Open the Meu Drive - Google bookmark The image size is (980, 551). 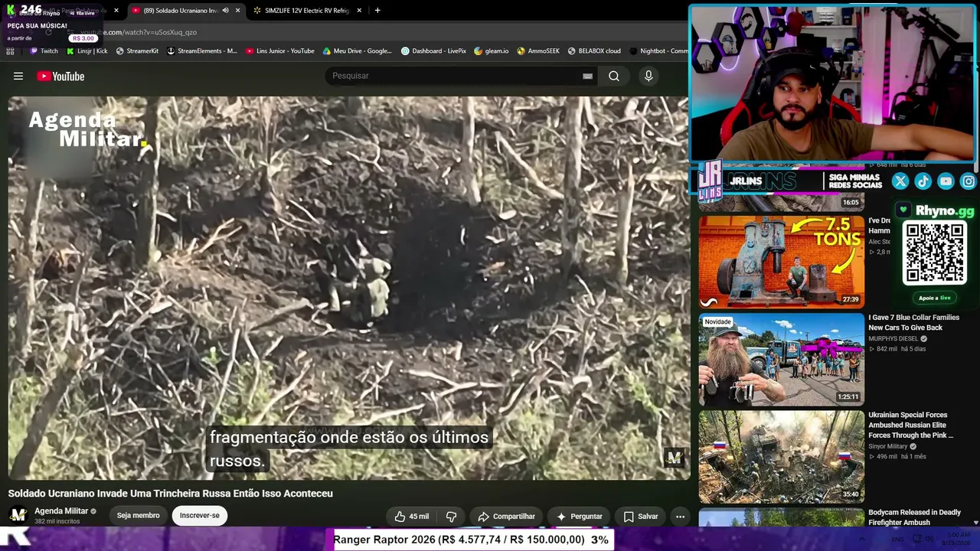pos(358,51)
